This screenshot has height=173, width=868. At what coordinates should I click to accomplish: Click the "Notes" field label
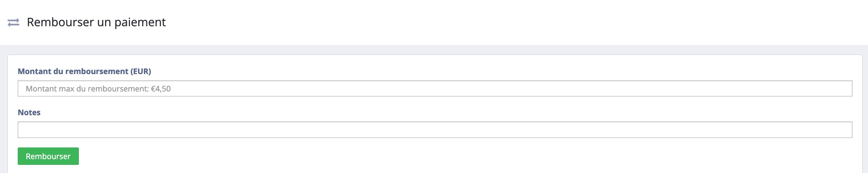29,112
